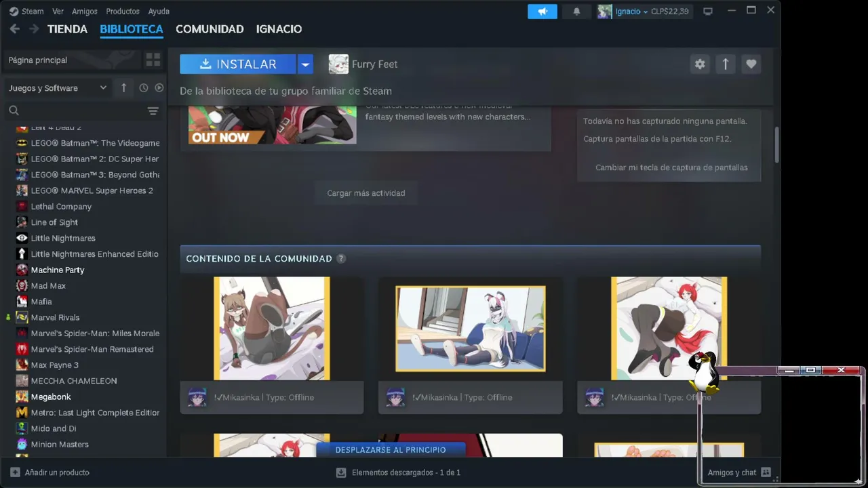This screenshot has width=868, height=488.
Task: Open the IGNACIO profile tab
Action: [279, 29]
